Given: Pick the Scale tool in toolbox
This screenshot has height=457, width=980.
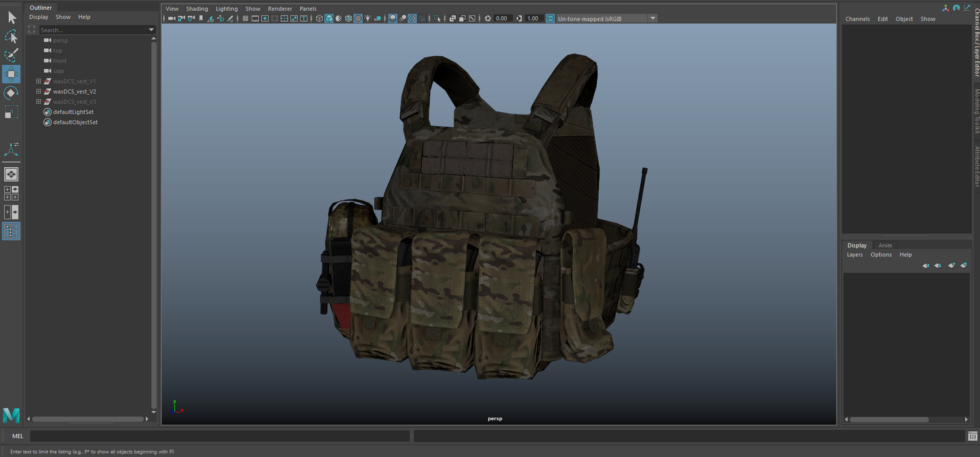Looking at the screenshot, I should click(x=11, y=113).
